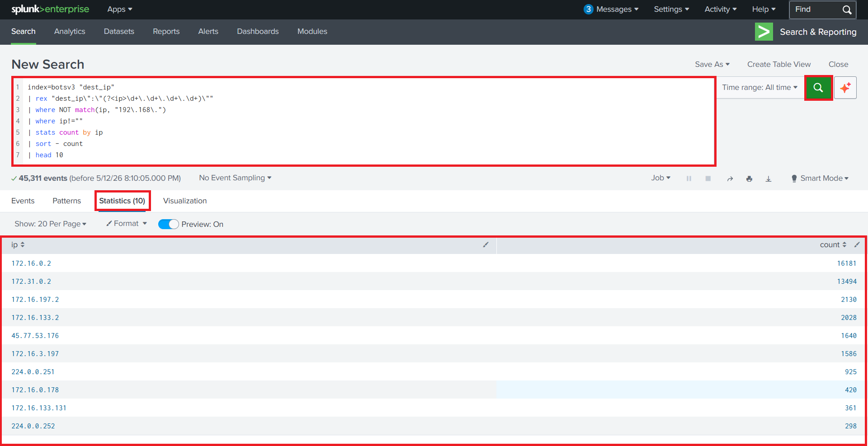This screenshot has height=446, width=868.
Task: Click ip value 172.16.0.2
Action: click(x=31, y=263)
